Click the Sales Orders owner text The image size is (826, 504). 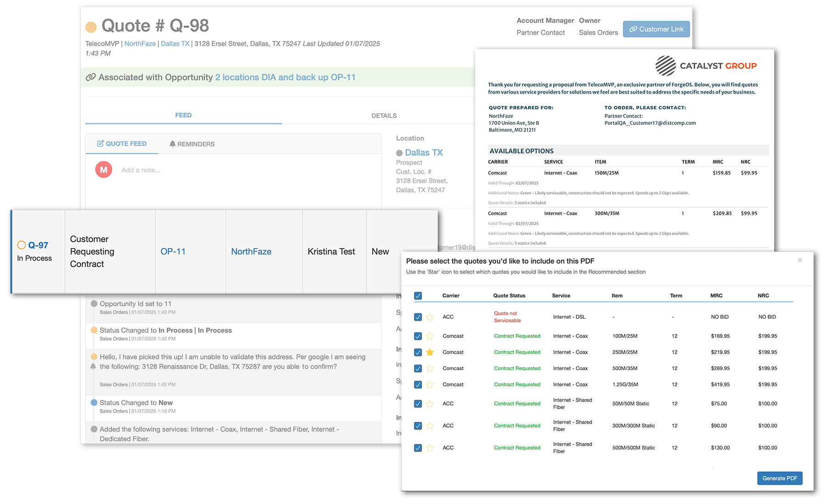[x=598, y=33]
